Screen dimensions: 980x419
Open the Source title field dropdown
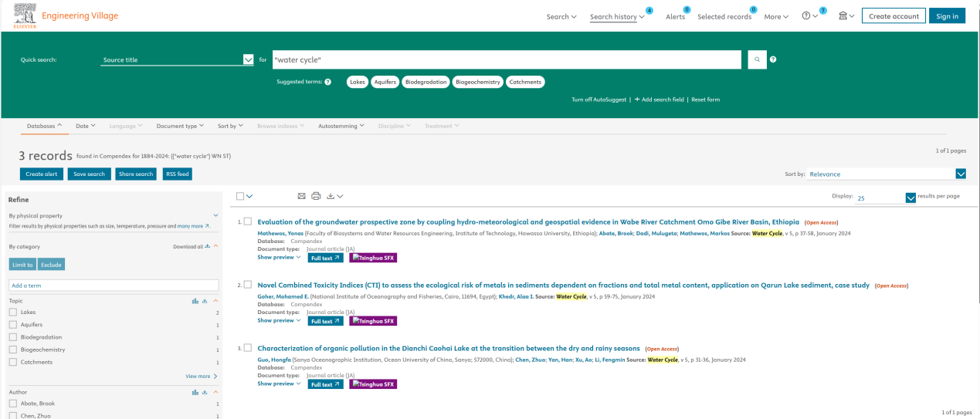[x=248, y=59]
